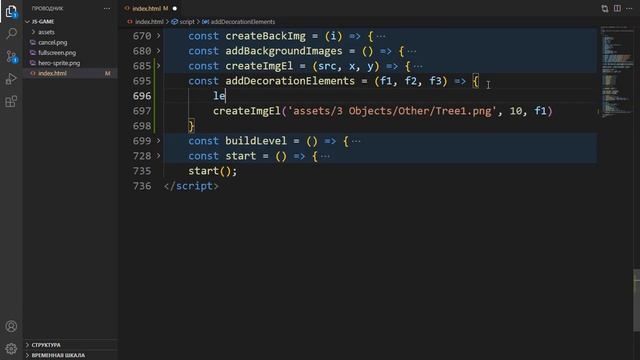
Task: Expand the СТРУКТУРА outline section
Action: (x=27, y=345)
